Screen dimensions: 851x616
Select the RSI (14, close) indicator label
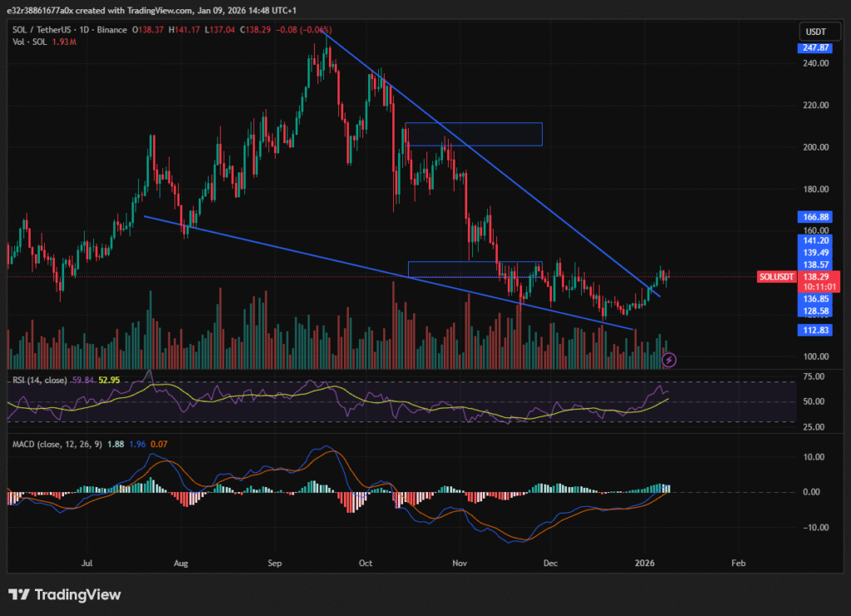tap(39, 380)
